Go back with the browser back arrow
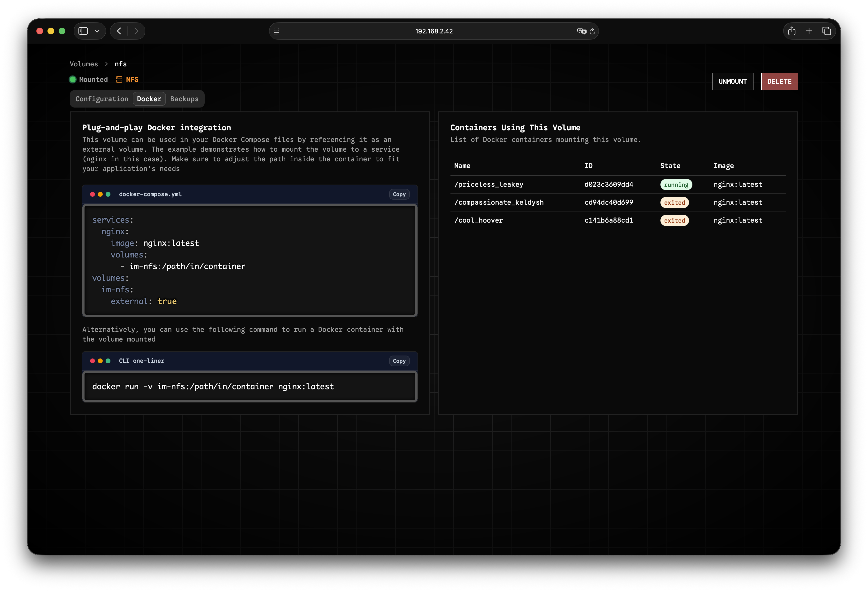 tap(119, 31)
